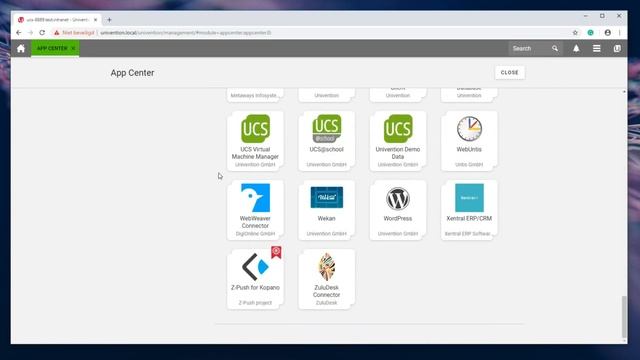This screenshot has width=640, height=360.
Task: Go back in browser history
Action: point(19,33)
